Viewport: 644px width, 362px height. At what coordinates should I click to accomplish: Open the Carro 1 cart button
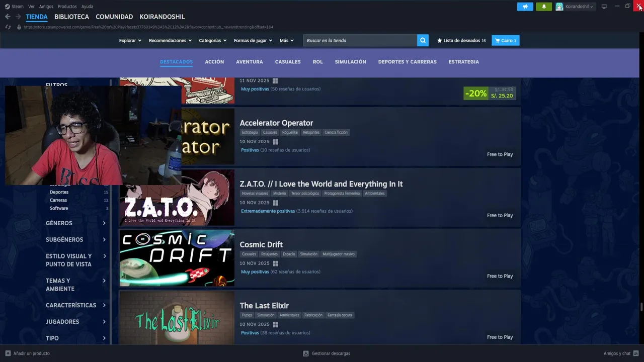(506, 40)
